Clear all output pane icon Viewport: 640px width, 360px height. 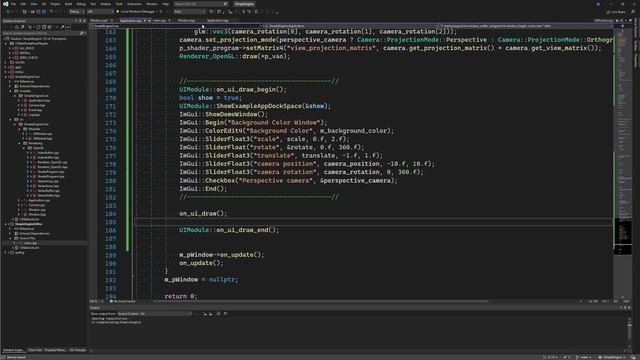pyautogui.click(x=218, y=313)
